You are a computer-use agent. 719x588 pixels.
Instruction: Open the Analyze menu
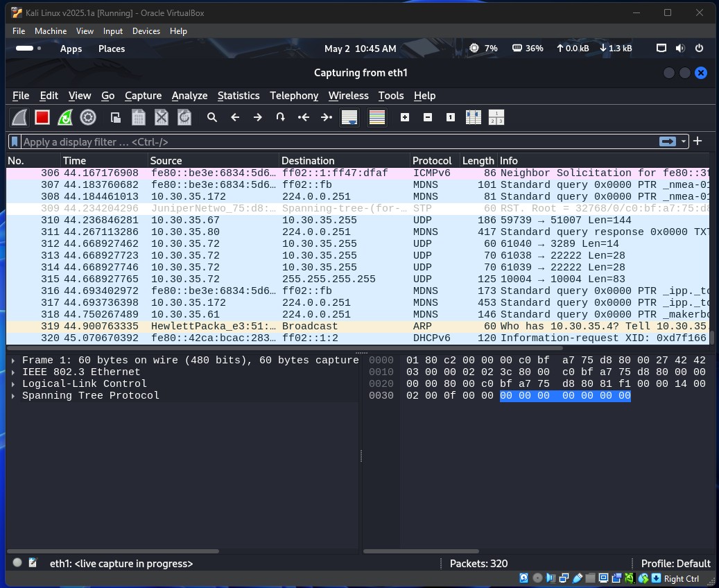pyautogui.click(x=189, y=96)
